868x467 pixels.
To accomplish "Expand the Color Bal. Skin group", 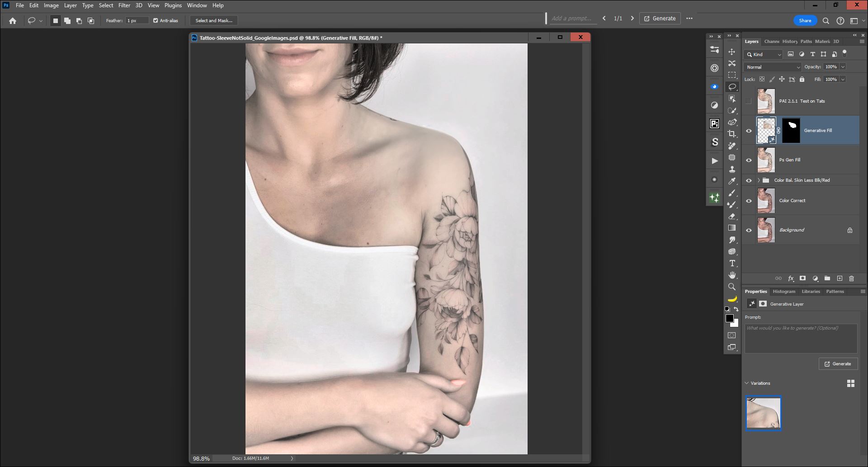I will (x=759, y=180).
